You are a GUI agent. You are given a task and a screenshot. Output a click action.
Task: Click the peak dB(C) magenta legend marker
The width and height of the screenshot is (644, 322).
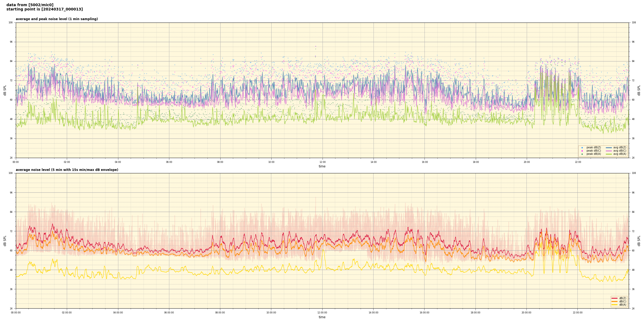pos(582,151)
